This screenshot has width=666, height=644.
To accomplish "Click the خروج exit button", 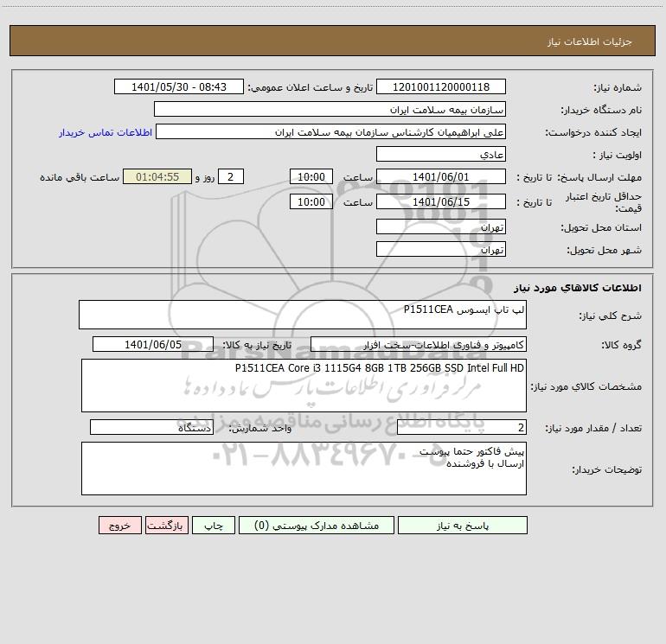I will coord(119,525).
